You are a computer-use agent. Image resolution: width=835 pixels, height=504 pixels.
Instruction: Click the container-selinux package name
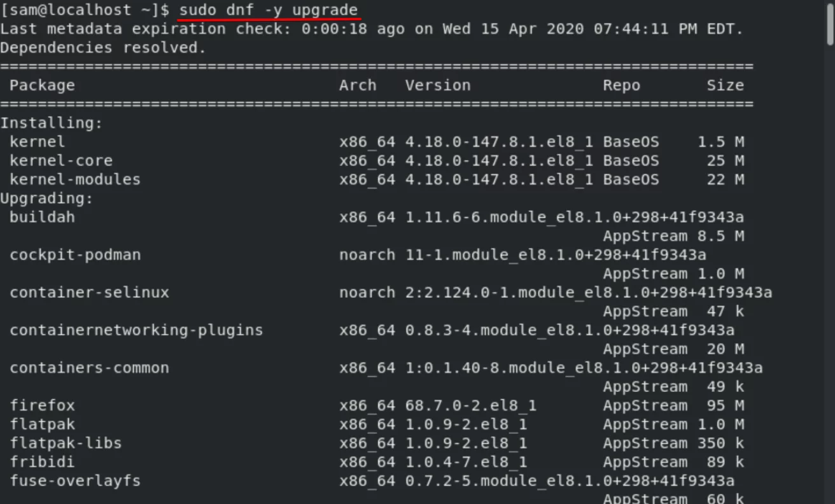tap(89, 293)
